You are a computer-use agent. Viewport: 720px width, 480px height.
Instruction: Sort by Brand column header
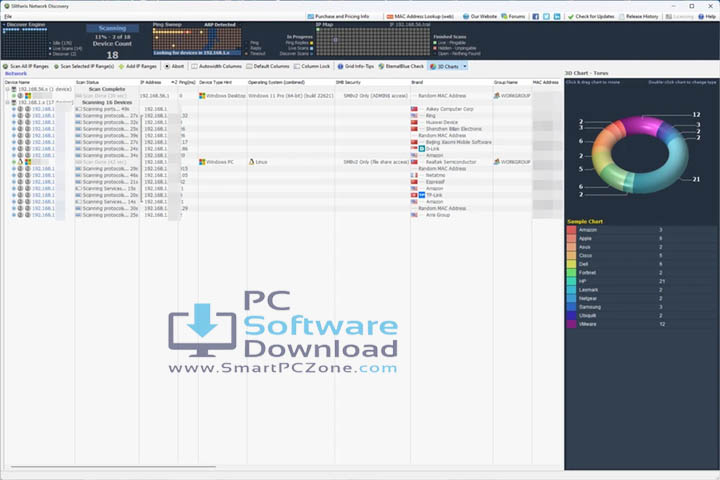[451, 83]
